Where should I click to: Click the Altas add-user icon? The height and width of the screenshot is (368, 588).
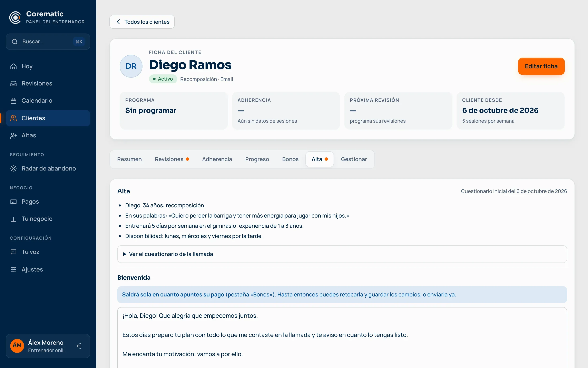click(x=13, y=136)
